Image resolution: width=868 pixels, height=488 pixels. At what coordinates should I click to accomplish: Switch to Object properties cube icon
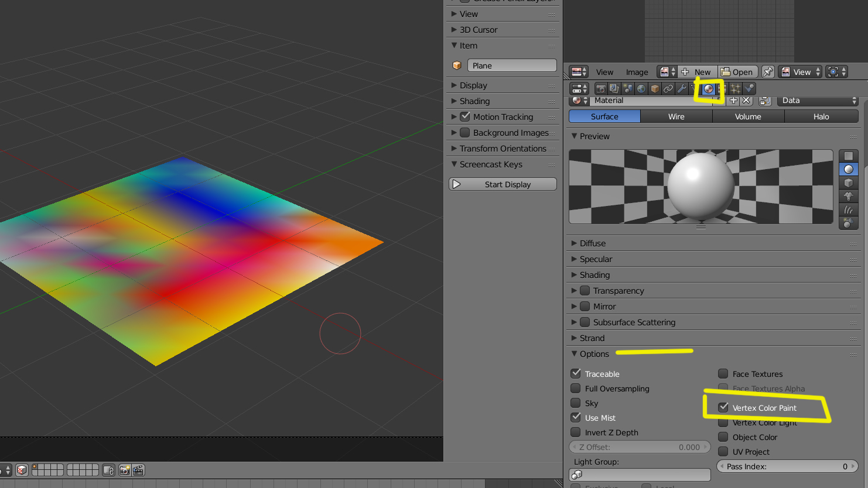pyautogui.click(x=655, y=89)
